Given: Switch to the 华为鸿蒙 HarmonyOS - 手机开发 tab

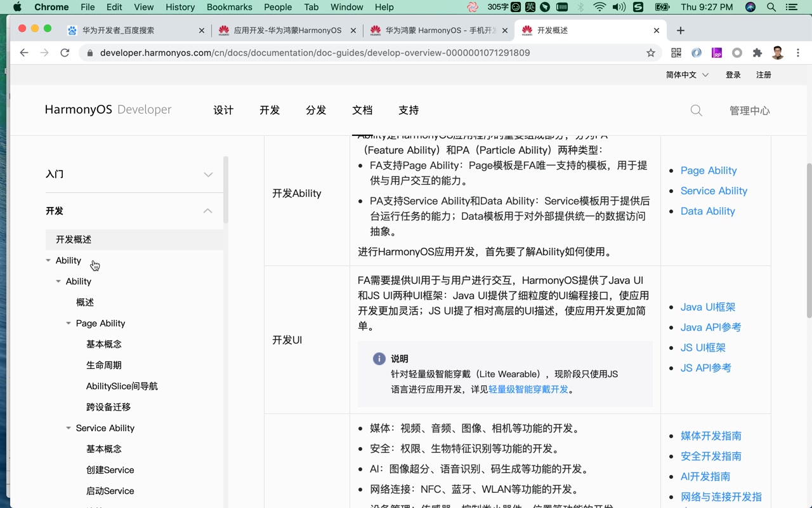Looking at the screenshot, I should tap(439, 30).
